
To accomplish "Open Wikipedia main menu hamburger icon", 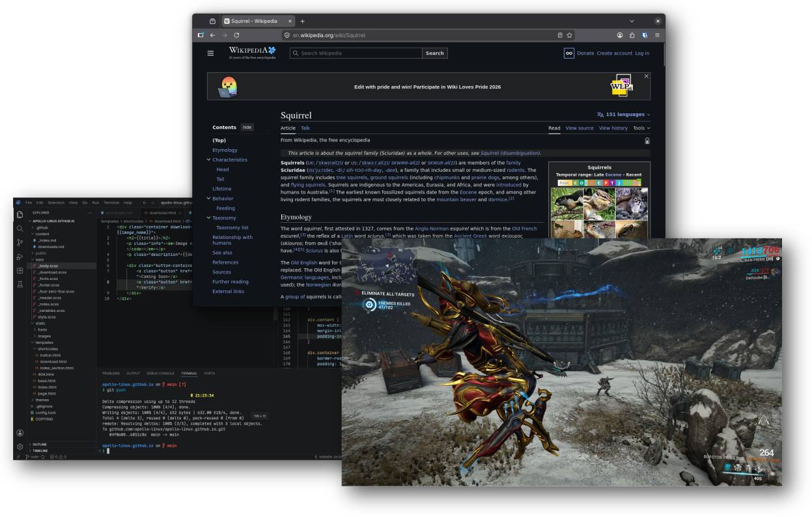I will [x=210, y=53].
